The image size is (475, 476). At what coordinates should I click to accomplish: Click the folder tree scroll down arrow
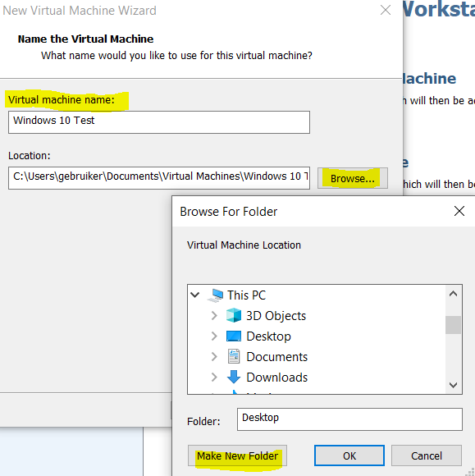tap(453, 385)
